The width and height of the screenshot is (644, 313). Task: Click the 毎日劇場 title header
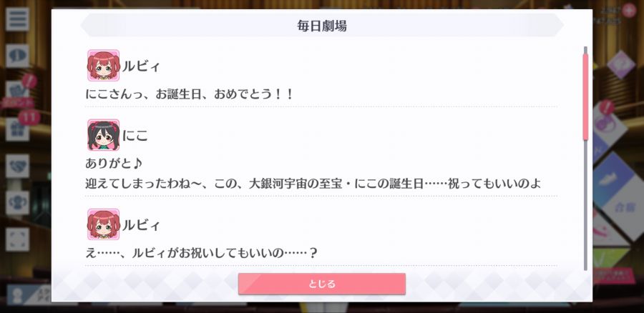[321, 26]
